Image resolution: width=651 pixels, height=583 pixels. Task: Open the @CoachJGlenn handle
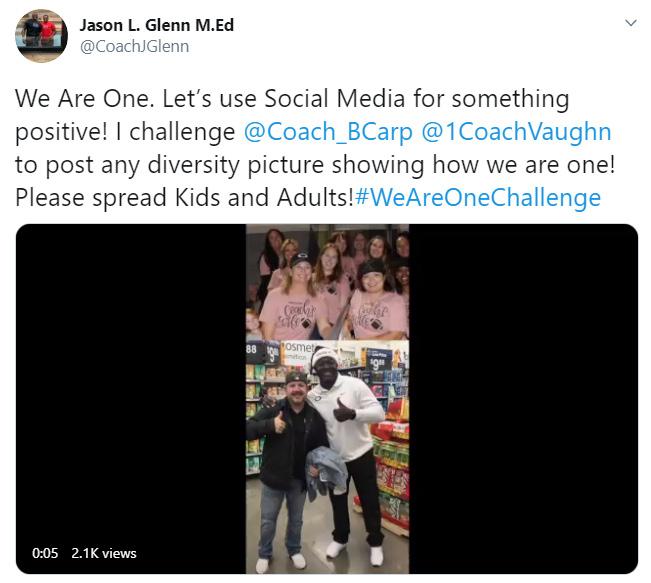point(134,46)
